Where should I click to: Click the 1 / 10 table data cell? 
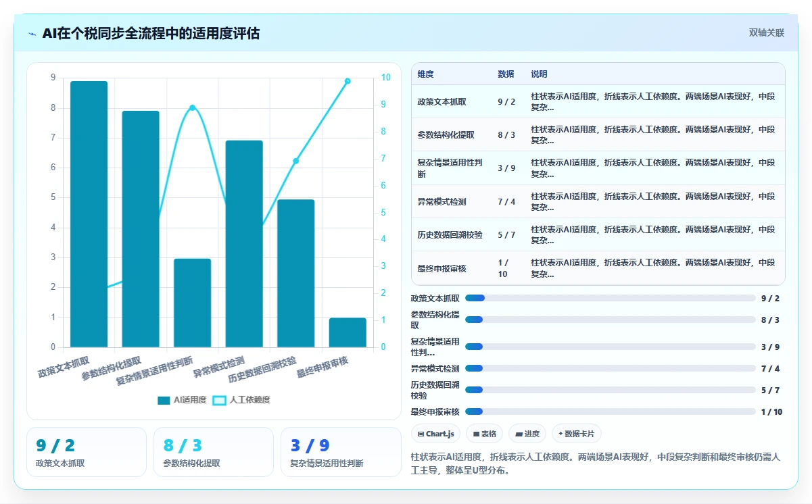click(508, 268)
